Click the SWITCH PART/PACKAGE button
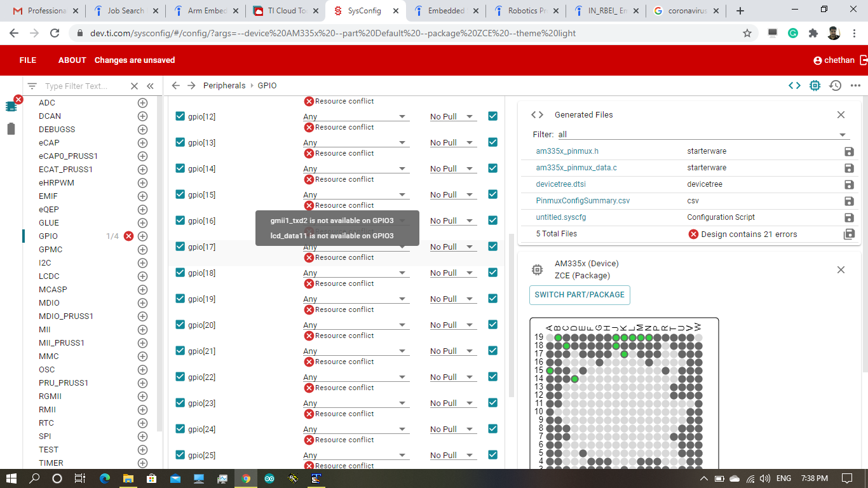 pyautogui.click(x=579, y=295)
